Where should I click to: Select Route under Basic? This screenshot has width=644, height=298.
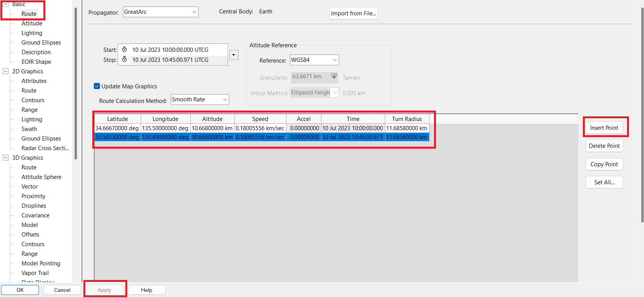[29, 14]
